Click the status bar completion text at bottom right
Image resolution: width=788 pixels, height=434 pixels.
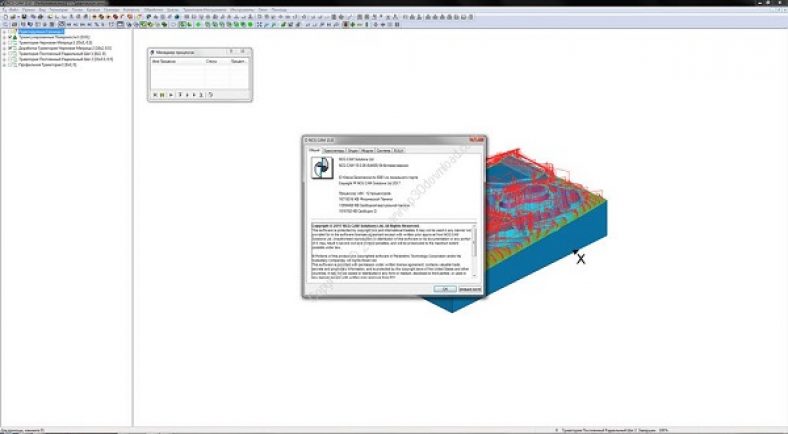pyautogui.click(x=616, y=430)
